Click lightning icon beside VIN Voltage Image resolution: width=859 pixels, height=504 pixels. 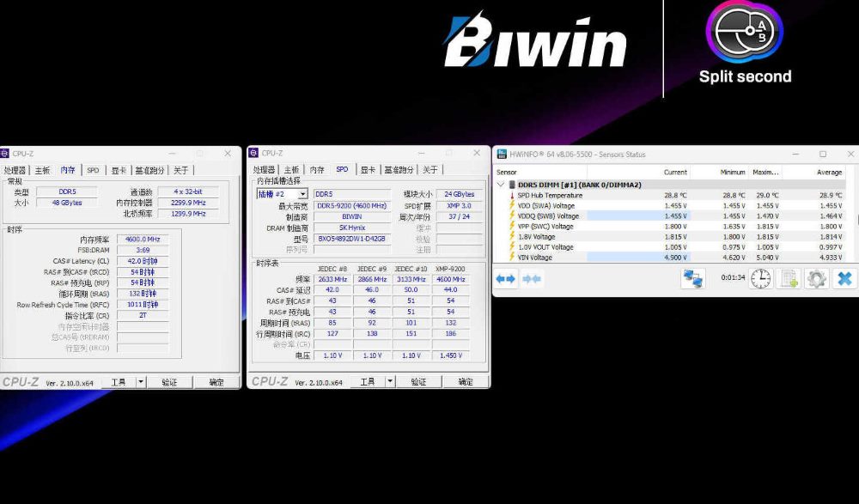(512, 257)
